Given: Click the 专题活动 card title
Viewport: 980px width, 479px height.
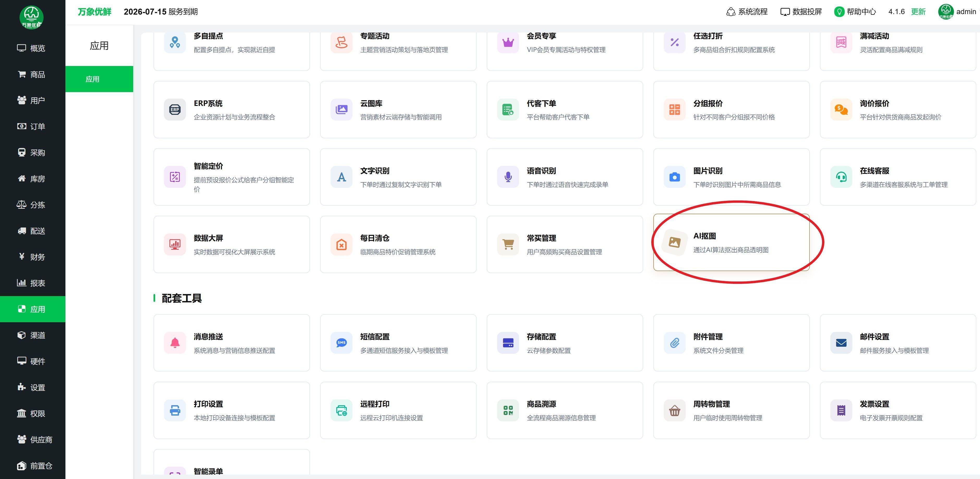Looking at the screenshot, I should 375,36.
